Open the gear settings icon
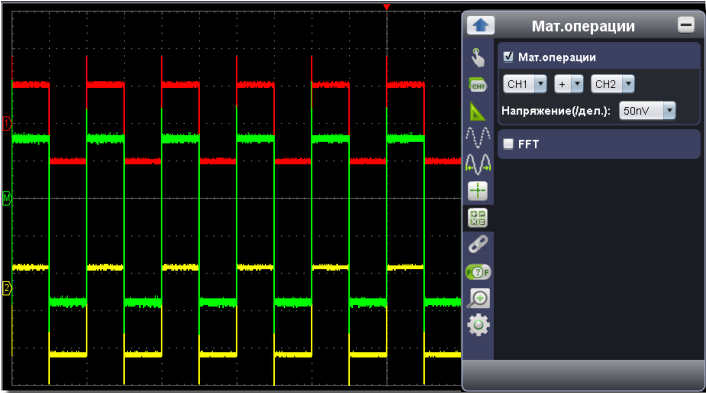This screenshot has width=706, height=393. click(478, 325)
